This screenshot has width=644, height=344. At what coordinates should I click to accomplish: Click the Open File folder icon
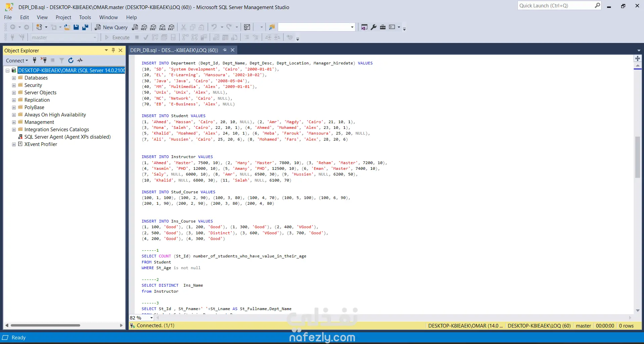(67, 27)
